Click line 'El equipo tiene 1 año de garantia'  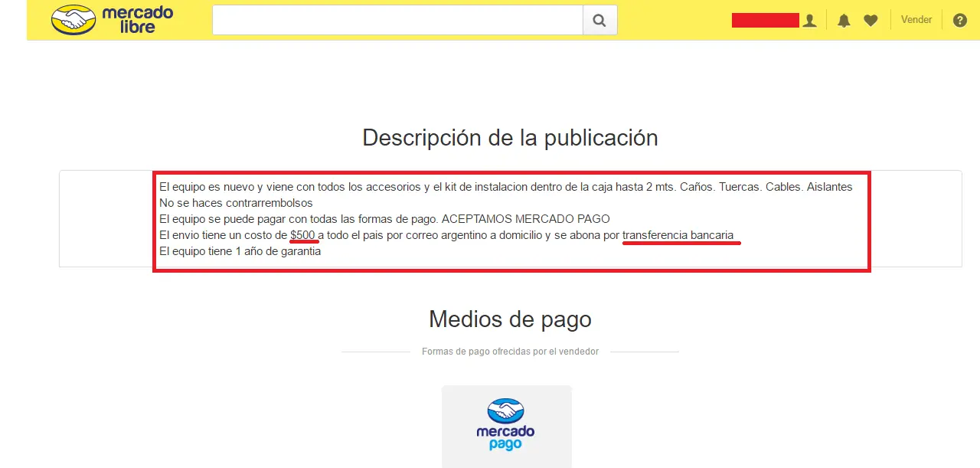(240, 251)
